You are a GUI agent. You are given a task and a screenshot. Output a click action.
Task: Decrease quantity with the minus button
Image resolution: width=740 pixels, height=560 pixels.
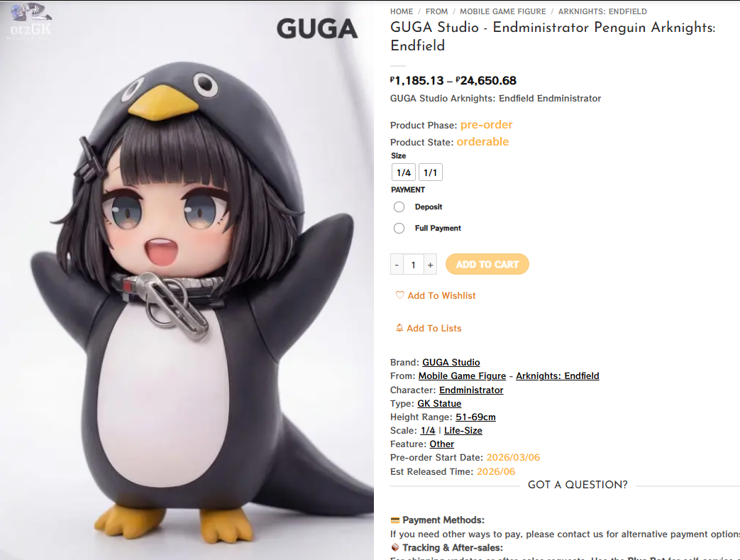pyautogui.click(x=397, y=265)
